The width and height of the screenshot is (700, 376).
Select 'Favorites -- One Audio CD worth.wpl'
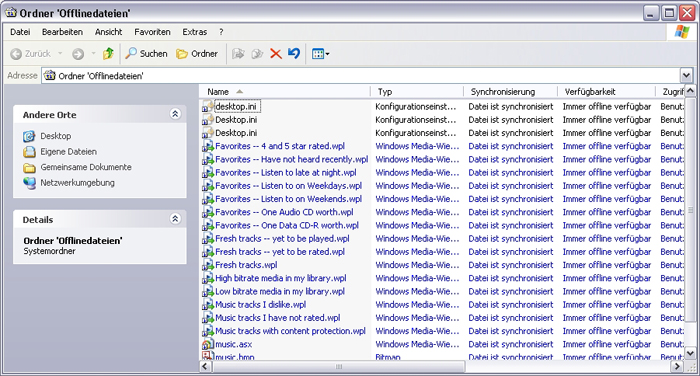pyautogui.click(x=284, y=212)
